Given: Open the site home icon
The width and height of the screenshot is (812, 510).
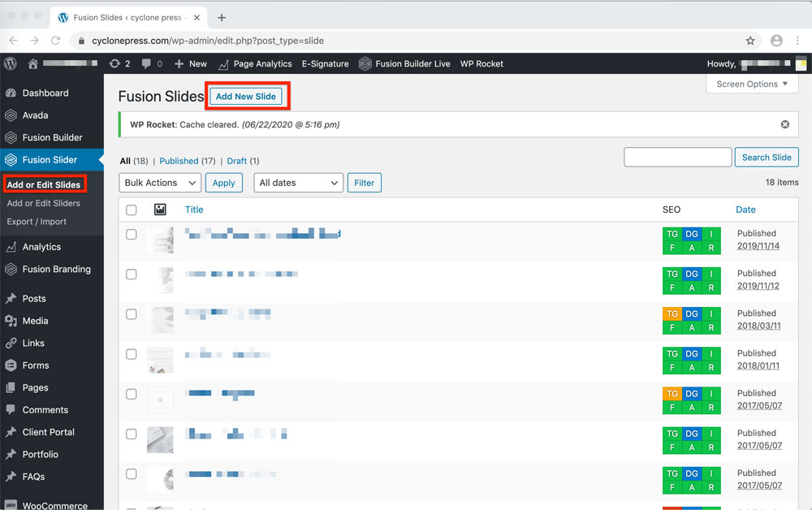Looking at the screenshot, I should pyautogui.click(x=32, y=63).
